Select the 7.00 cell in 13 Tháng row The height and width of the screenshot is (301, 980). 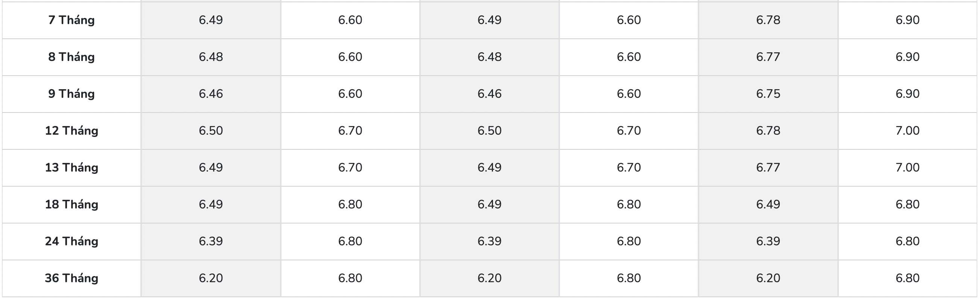pyautogui.click(x=907, y=167)
